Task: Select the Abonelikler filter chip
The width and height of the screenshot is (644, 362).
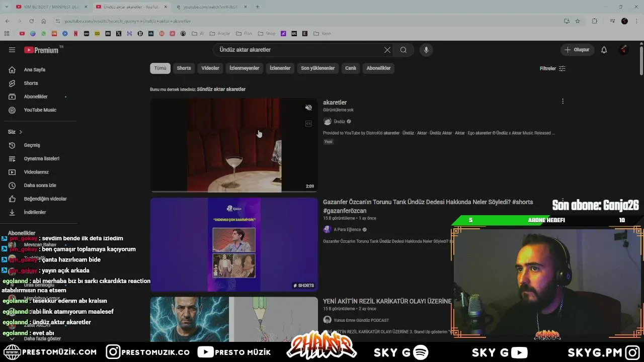Action: [x=378, y=68]
